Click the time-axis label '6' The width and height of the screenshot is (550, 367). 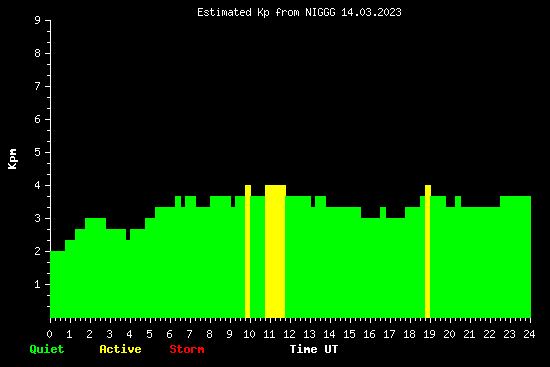pyautogui.click(x=169, y=334)
